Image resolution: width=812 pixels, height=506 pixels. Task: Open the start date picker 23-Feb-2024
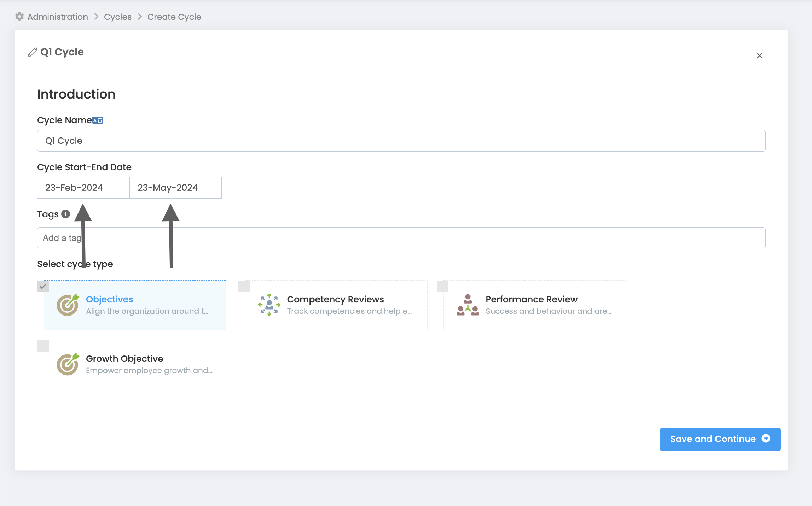83,188
